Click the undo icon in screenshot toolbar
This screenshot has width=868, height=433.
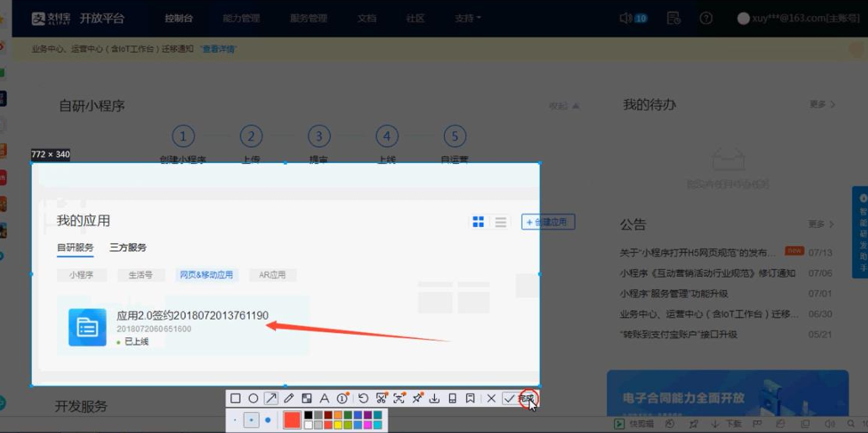(363, 399)
